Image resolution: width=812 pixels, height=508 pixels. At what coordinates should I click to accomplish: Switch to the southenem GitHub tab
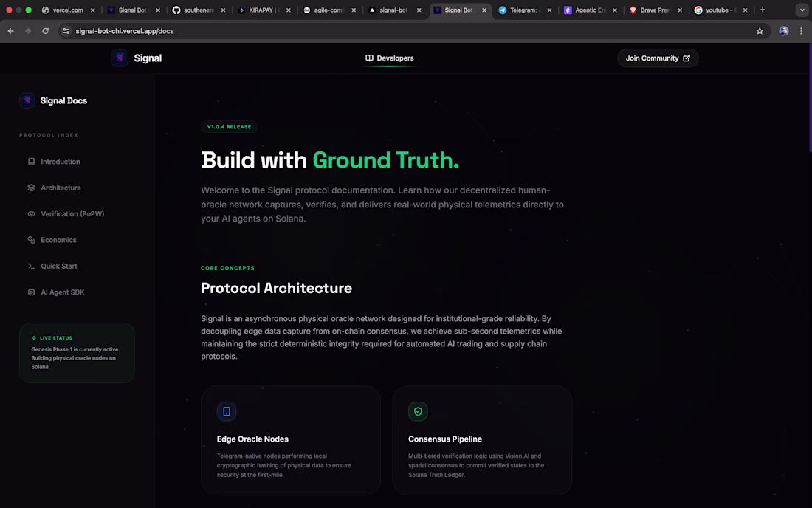[198, 10]
